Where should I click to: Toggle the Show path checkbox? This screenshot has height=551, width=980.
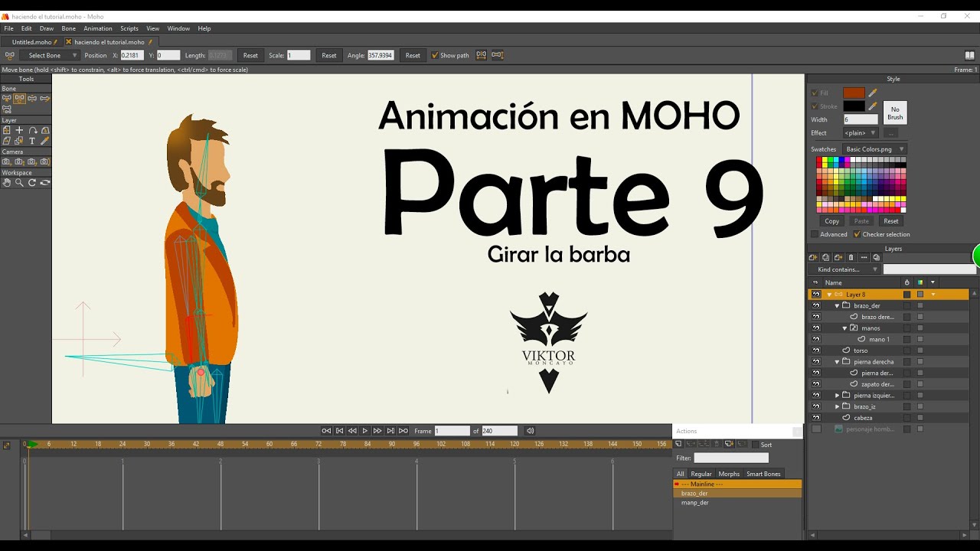coord(435,55)
